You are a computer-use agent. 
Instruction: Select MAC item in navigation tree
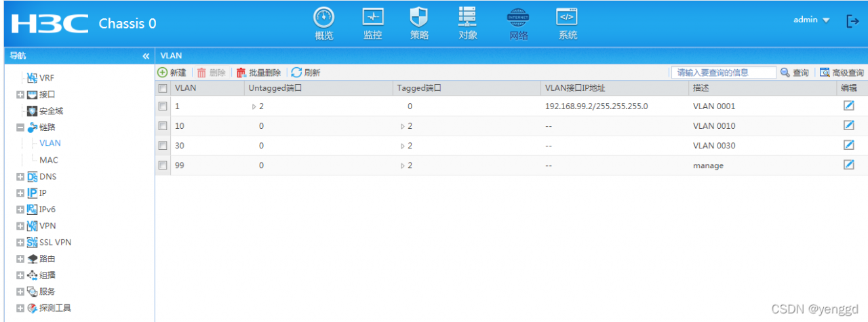(49, 160)
